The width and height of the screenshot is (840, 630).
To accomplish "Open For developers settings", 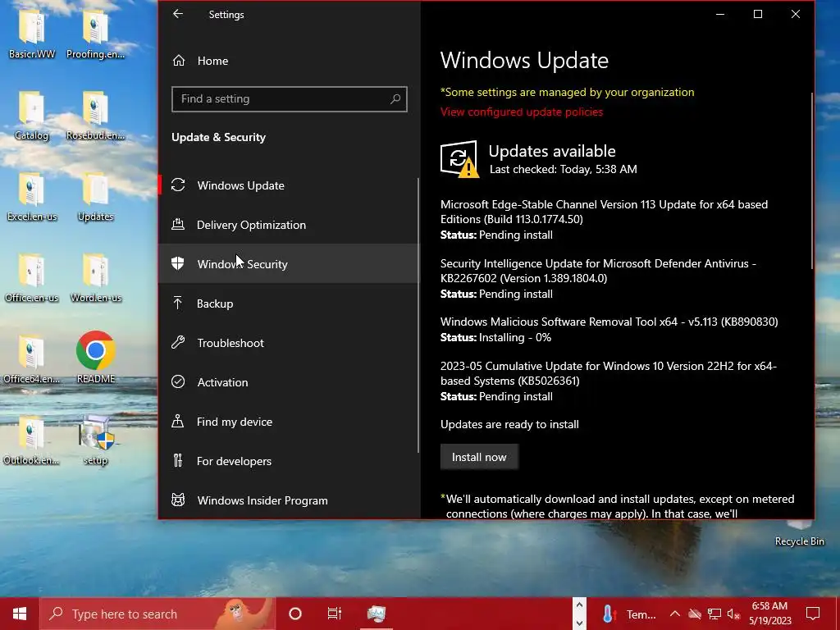I will [290, 461].
